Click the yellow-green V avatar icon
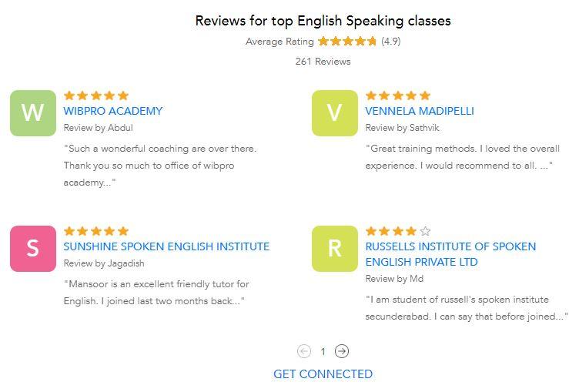Screen dimensions: 569x392 click(x=335, y=113)
